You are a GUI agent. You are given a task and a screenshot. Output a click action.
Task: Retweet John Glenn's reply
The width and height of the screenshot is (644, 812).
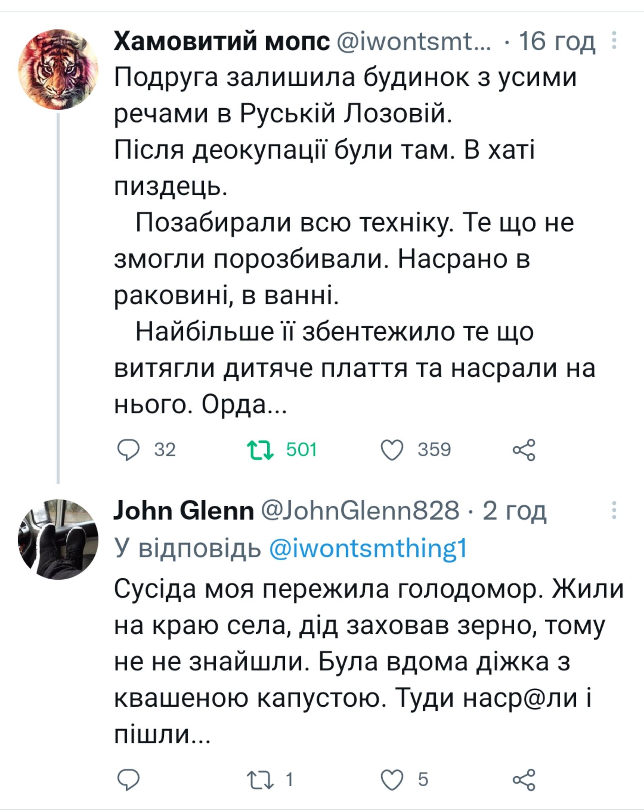260,779
